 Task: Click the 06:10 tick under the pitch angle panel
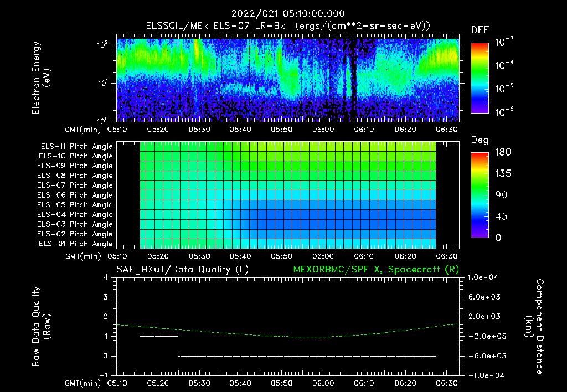click(364, 256)
